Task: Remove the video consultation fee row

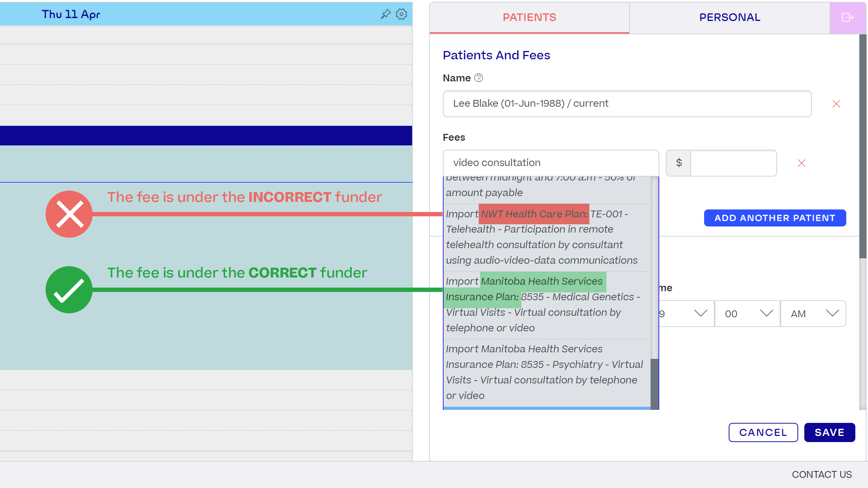Action: [x=801, y=163]
